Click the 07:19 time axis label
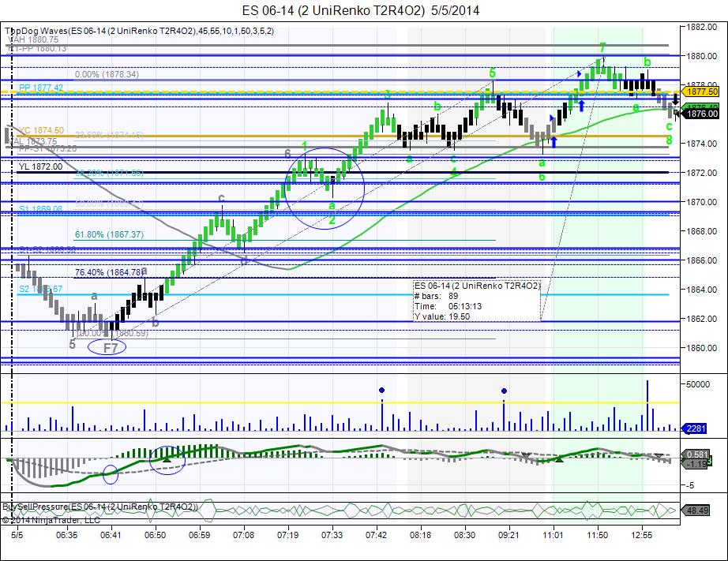The height and width of the screenshot is (561, 728). [287, 535]
